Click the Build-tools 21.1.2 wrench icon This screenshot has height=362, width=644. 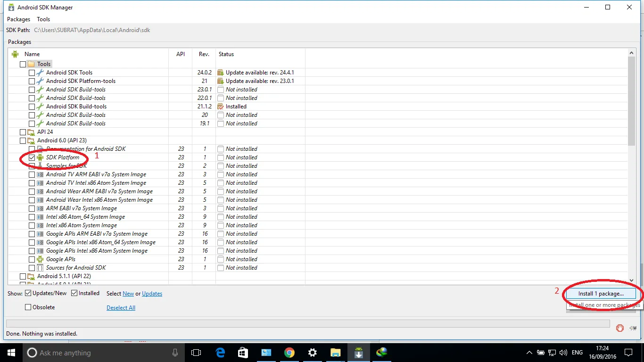point(40,107)
